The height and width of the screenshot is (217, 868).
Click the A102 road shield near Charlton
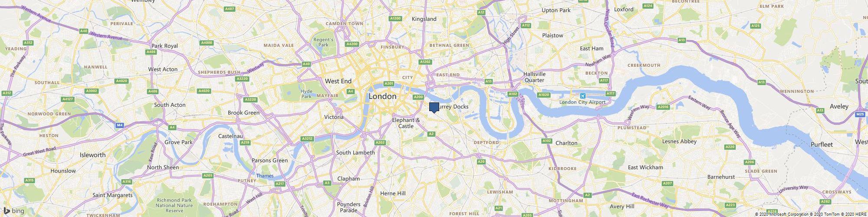pos(546,141)
